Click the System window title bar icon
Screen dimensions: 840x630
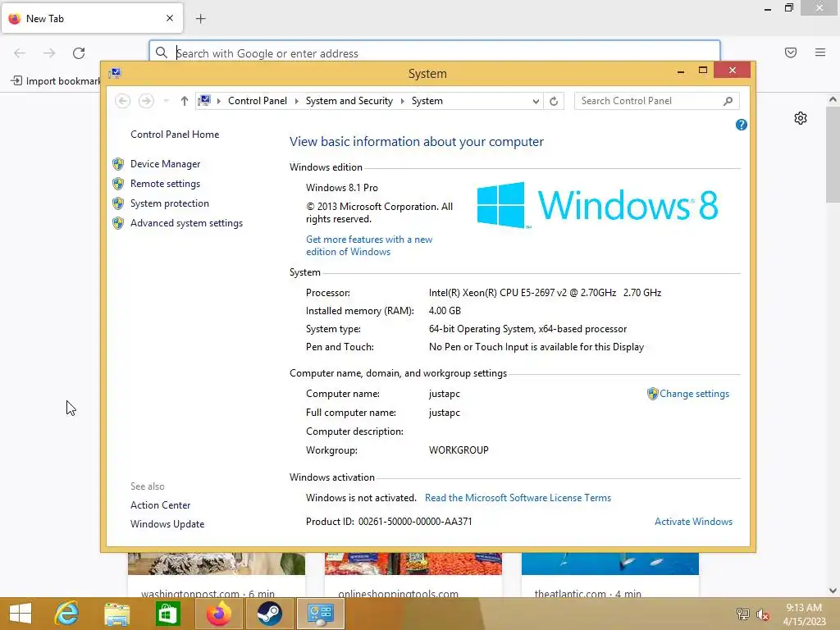[x=115, y=73]
